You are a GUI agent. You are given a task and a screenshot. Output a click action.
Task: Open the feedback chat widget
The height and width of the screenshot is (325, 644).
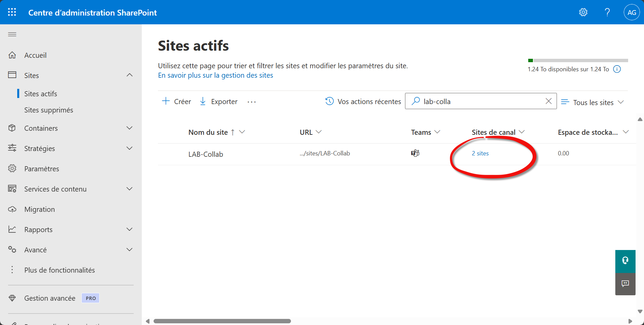click(x=625, y=284)
